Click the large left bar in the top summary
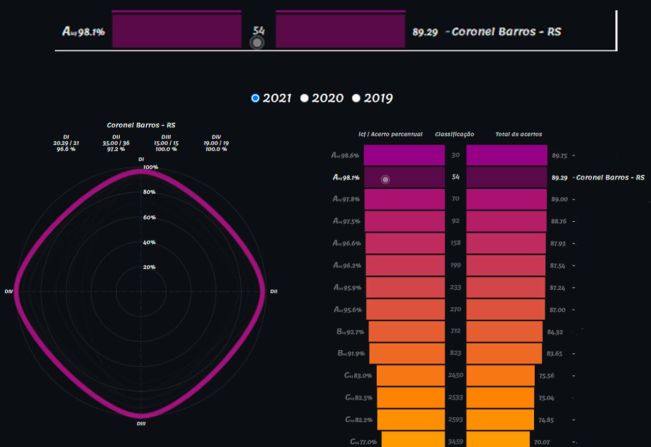The image size is (651, 447). 177,29
